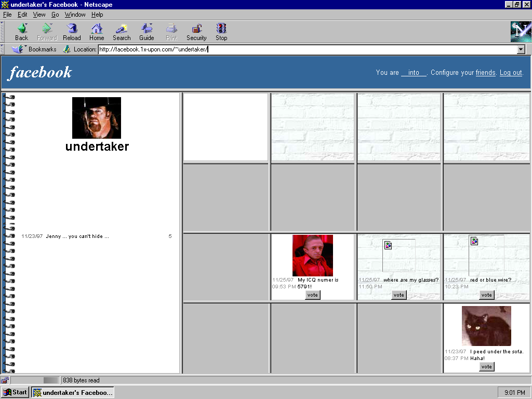Image resolution: width=532 pixels, height=399 pixels.
Task: Click the black cat photo thumbnail
Action: coord(486,326)
